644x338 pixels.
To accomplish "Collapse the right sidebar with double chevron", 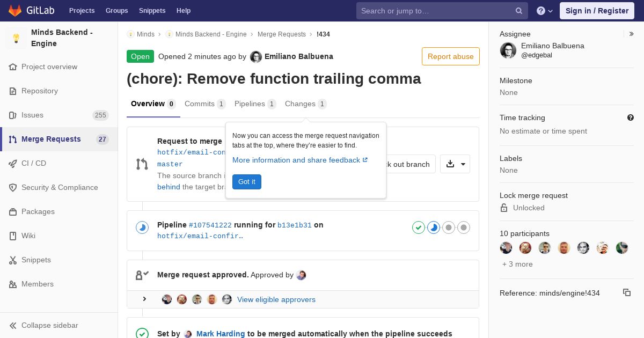I will tap(632, 34).
